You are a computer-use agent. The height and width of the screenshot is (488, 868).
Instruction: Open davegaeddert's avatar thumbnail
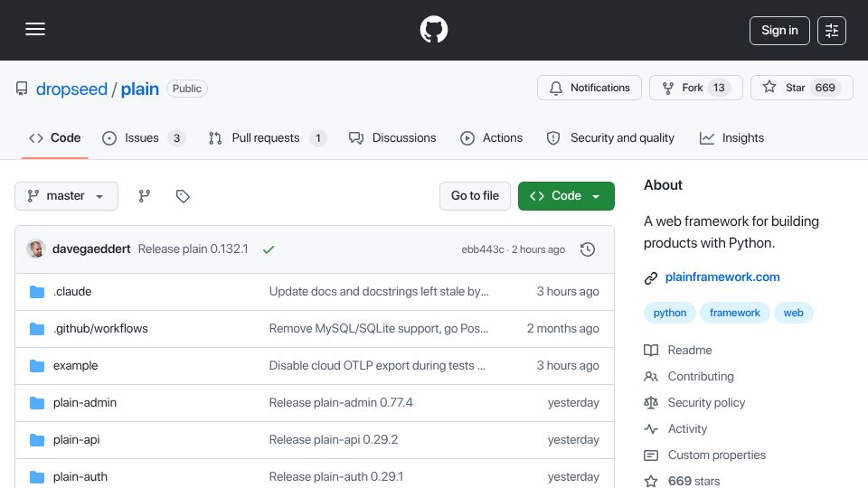36,249
